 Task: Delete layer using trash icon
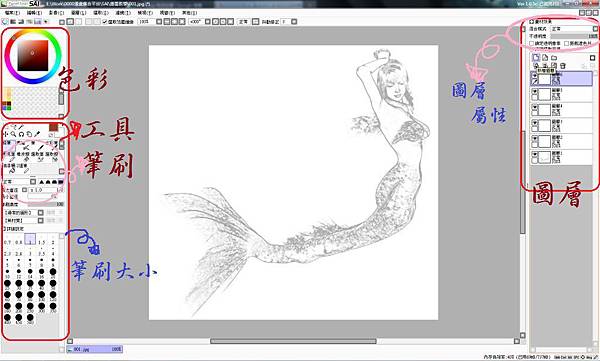pos(562,66)
